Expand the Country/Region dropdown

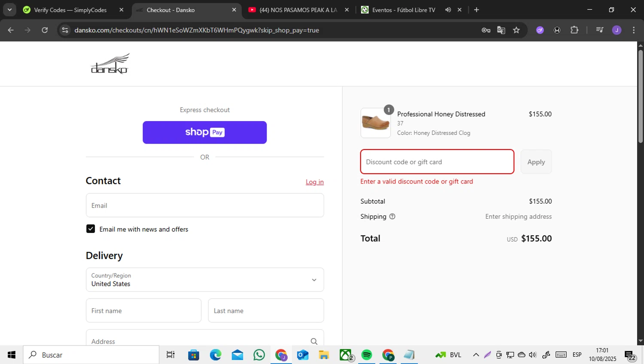[x=205, y=280]
